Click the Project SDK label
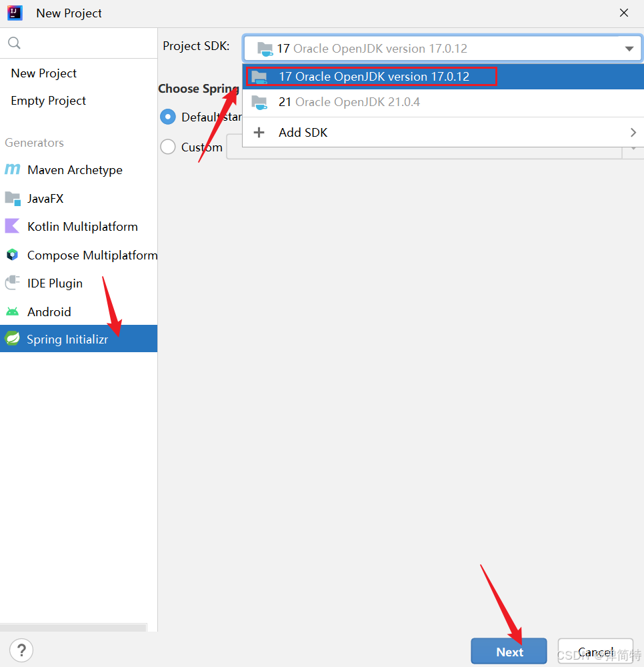 pos(196,45)
